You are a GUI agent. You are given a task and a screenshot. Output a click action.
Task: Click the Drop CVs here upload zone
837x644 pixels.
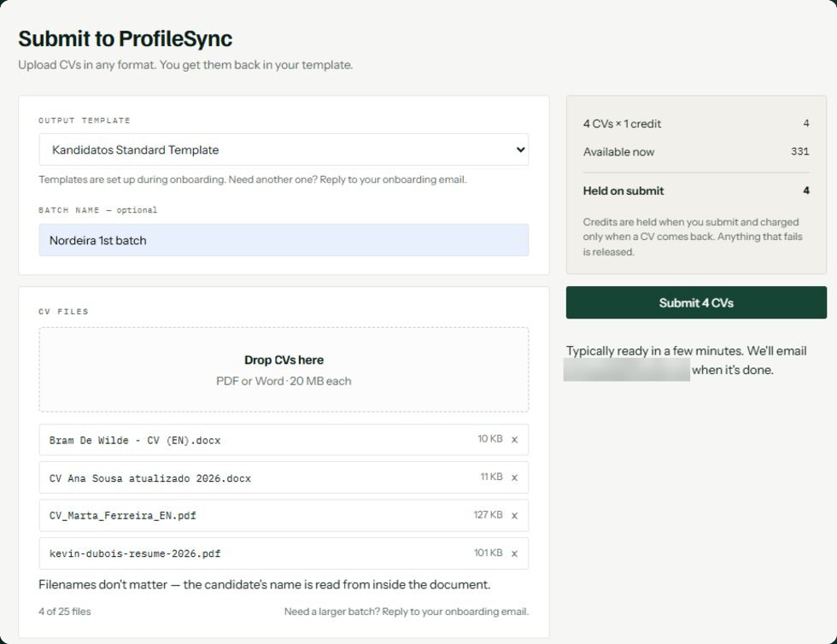284,370
